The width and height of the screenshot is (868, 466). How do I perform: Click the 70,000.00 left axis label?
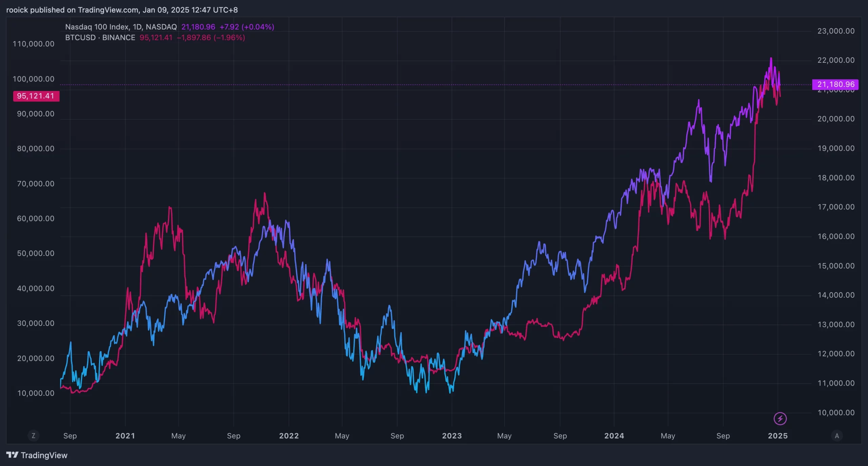click(36, 184)
